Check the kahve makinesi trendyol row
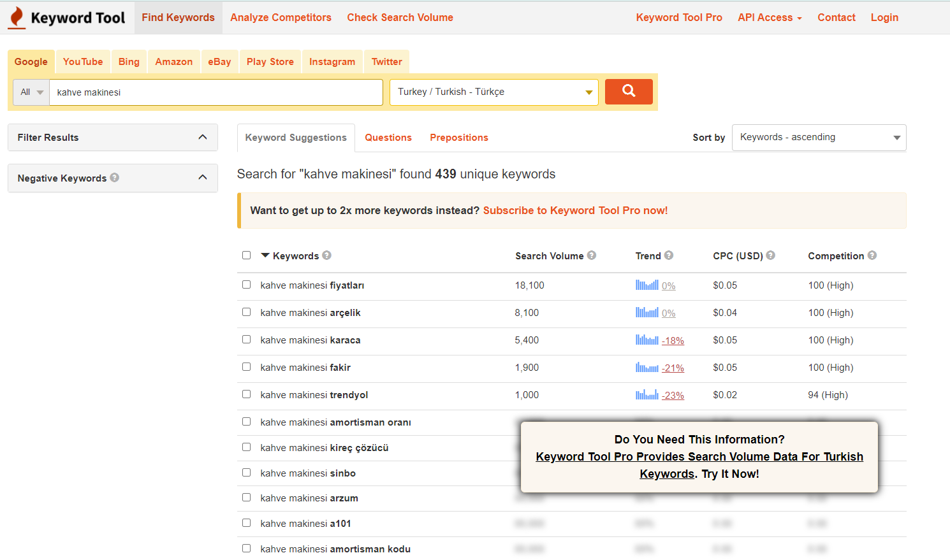950x560 pixels. (246, 394)
